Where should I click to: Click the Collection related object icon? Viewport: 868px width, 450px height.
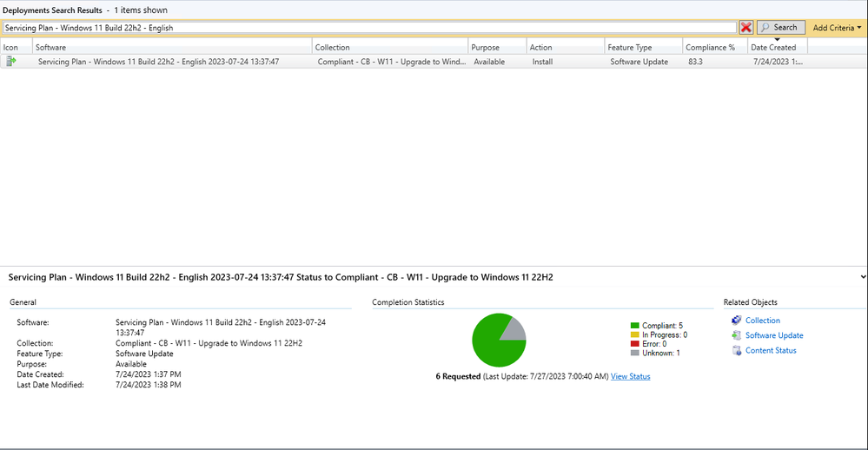click(x=736, y=320)
